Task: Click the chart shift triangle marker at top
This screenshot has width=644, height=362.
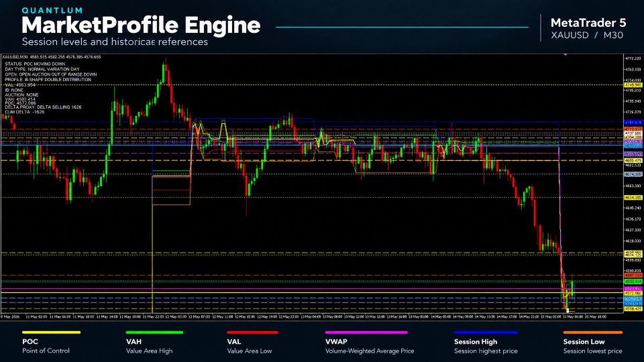Action: click(x=566, y=54)
